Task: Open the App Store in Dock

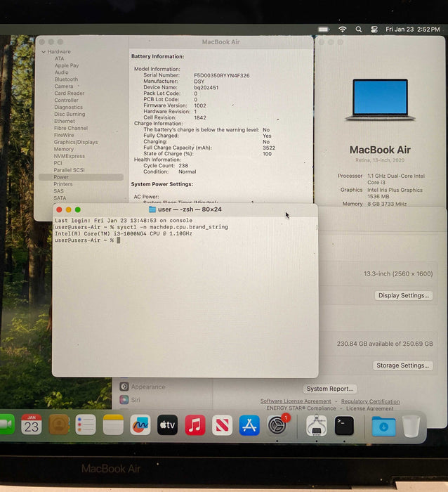Action: (249, 425)
